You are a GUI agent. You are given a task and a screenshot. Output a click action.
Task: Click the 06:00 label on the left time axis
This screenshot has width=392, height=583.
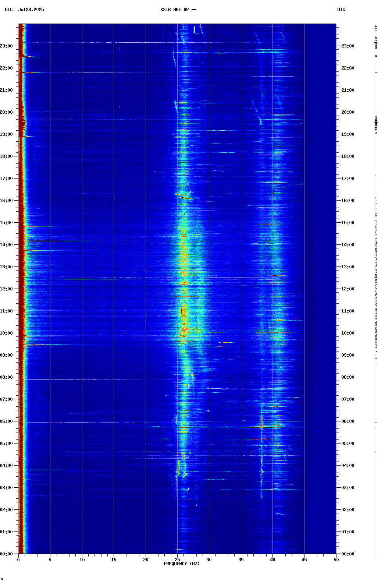(6, 421)
